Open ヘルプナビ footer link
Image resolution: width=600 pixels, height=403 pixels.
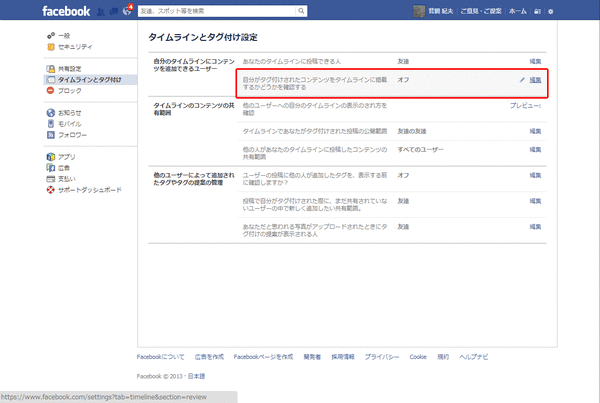pos(474,357)
